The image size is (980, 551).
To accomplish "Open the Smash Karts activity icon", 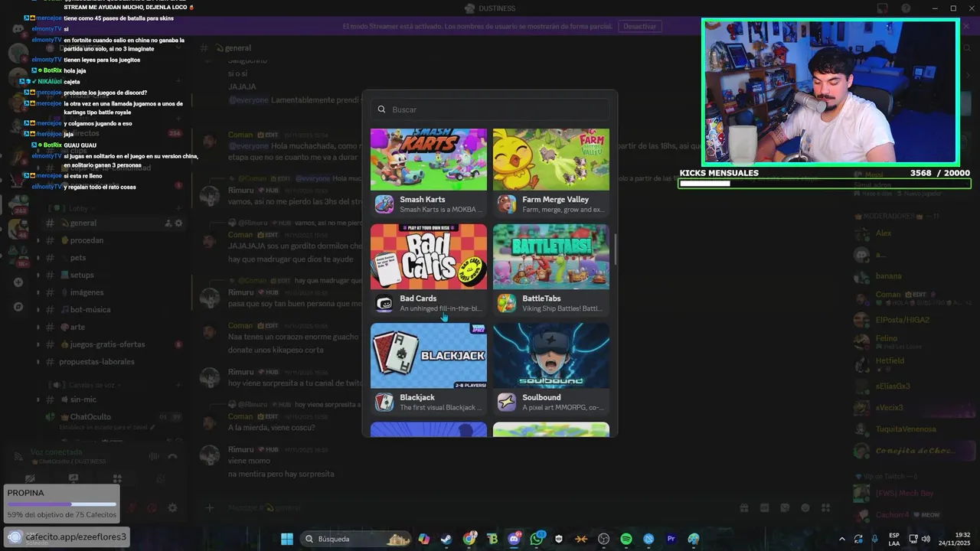I will [384, 204].
